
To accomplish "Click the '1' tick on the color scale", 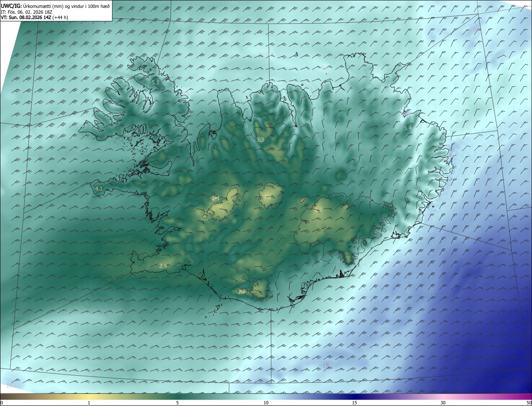I will (89, 403).
